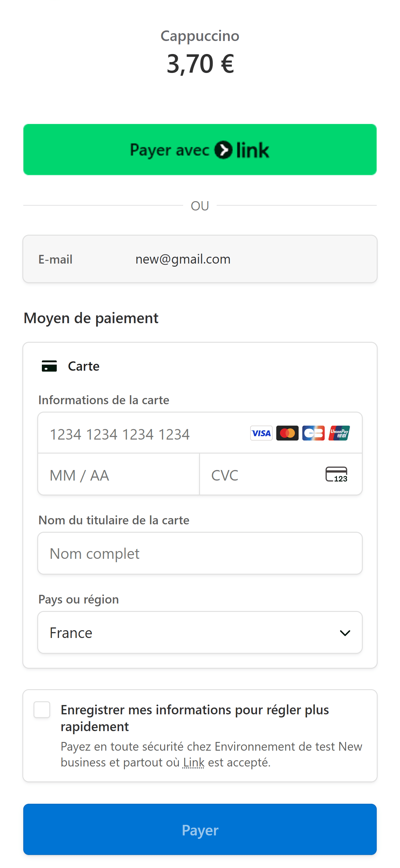
Task: Click the Nom complet input field
Action: [200, 553]
